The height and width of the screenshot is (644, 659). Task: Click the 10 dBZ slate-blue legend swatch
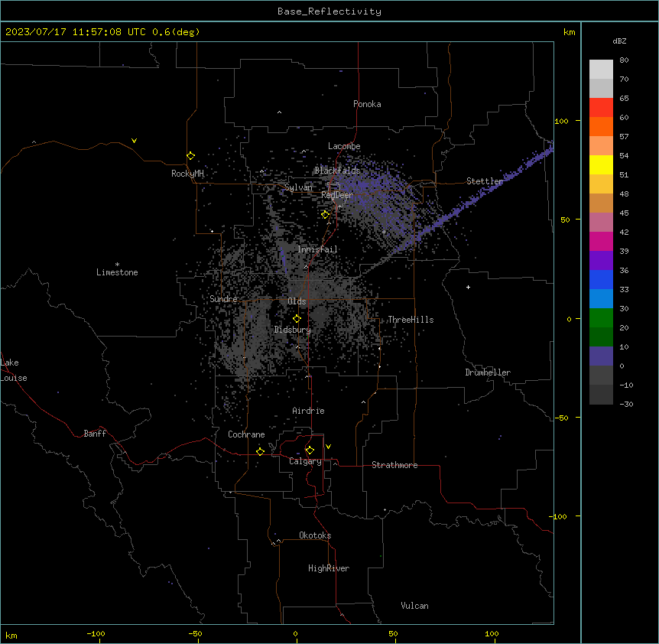coord(601,356)
